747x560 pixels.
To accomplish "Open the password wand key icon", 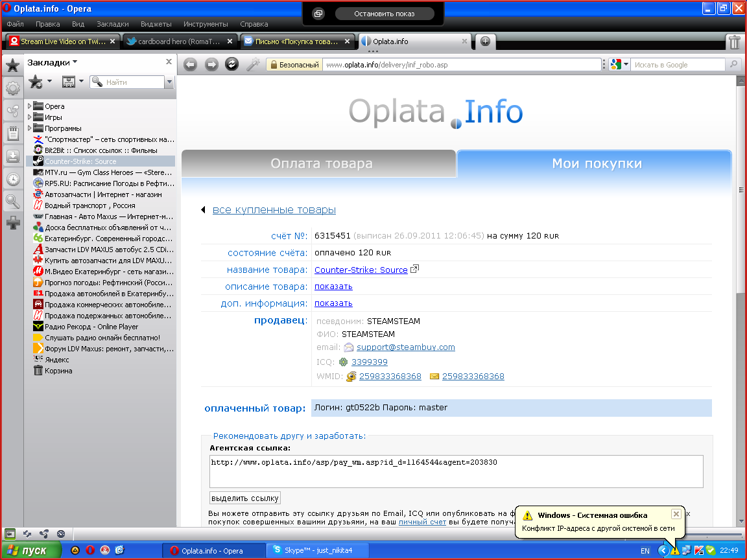I will coord(253,64).
